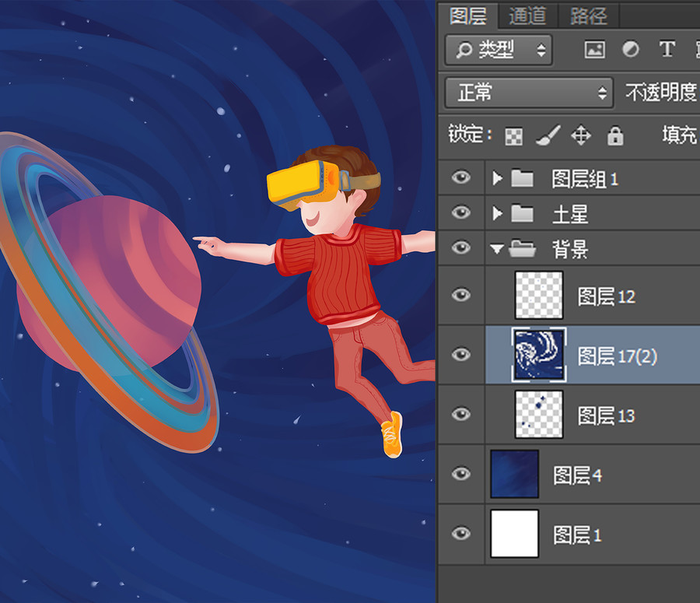Hide the 图层组 1 group
Viewport: 700px width, 603px height.
pyautogui.click(x=460, y=177)
